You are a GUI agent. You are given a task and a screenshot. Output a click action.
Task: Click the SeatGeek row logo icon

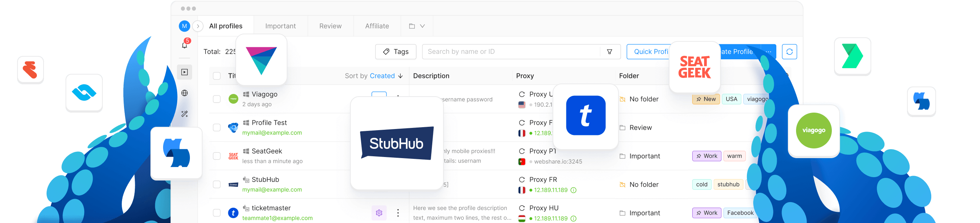[233, 156]
